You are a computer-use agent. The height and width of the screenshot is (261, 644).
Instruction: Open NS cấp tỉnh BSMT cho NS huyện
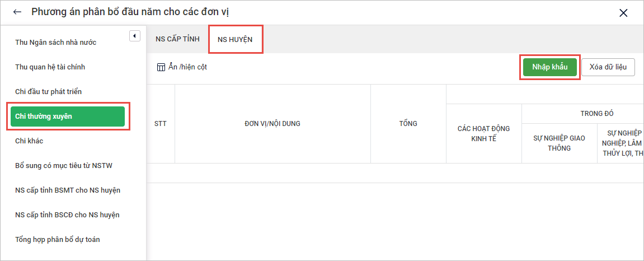click(67, 190)
